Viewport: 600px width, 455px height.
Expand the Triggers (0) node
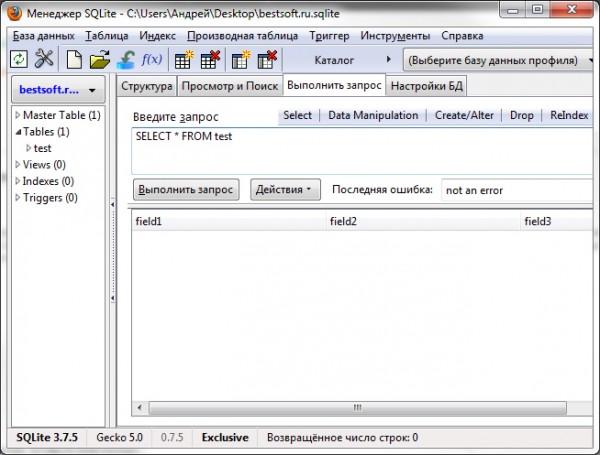[x=18, y=197]
